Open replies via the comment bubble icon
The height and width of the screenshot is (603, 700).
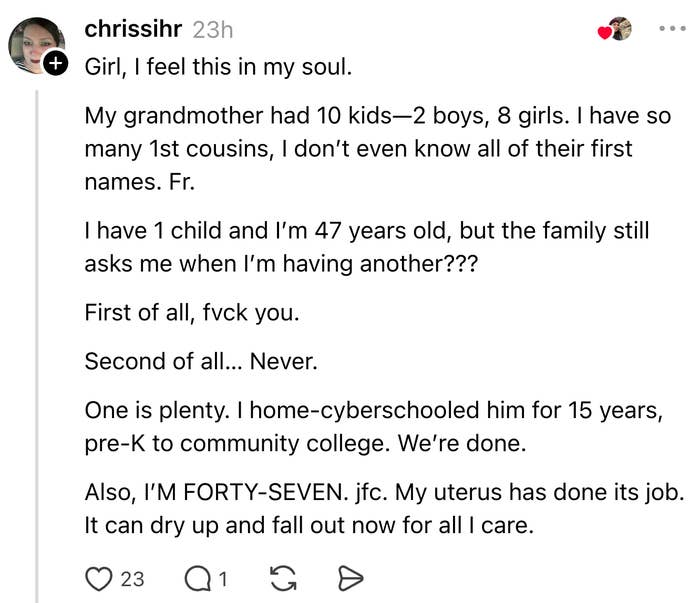coord(196,578)
